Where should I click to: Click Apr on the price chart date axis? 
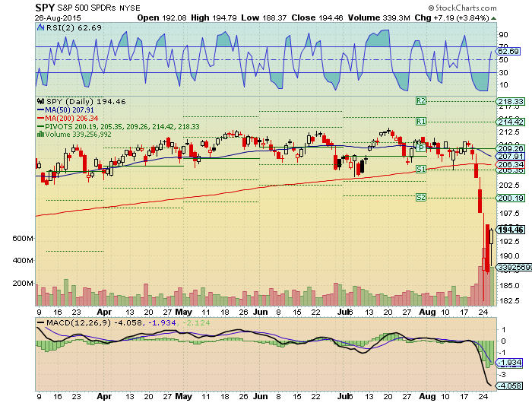point(104,312)
